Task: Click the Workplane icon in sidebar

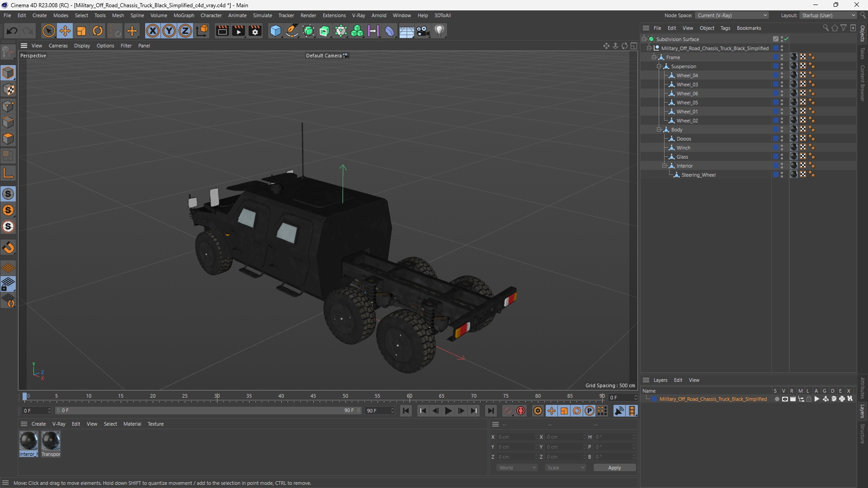Action: [8, 268]
